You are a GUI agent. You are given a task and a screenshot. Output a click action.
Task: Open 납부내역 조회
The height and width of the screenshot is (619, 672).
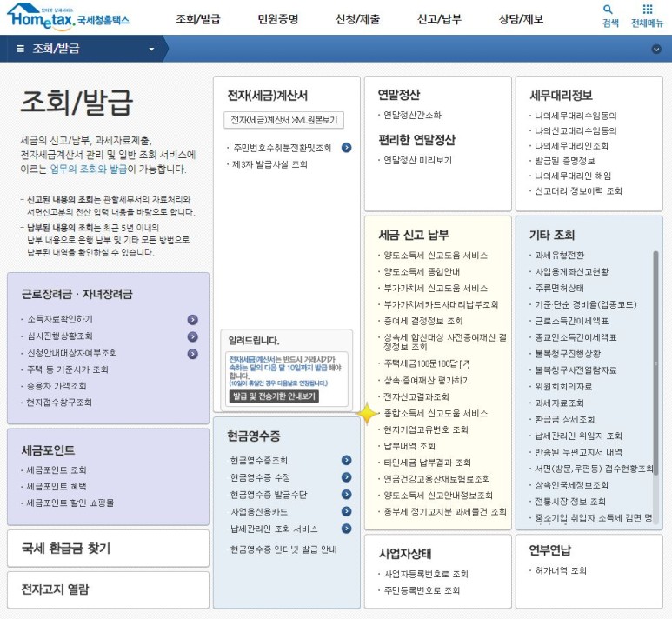pyautogui.click(x=409, y=446)
